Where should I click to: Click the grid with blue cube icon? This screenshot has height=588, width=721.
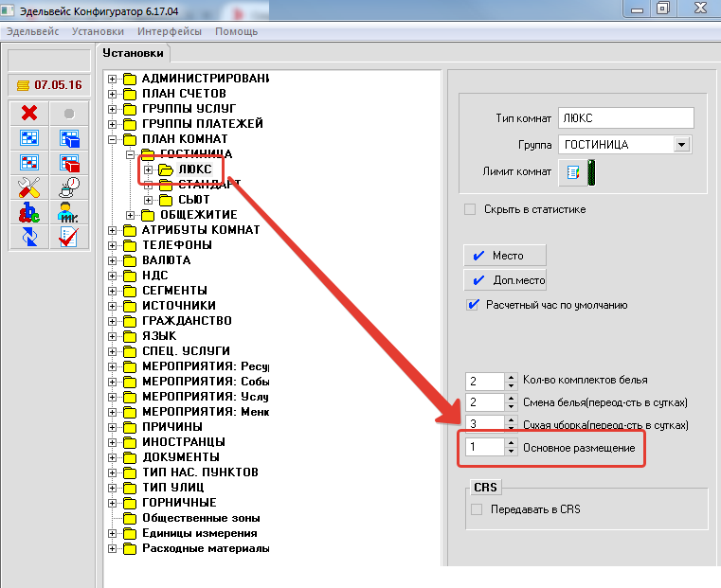coord(68,138)
